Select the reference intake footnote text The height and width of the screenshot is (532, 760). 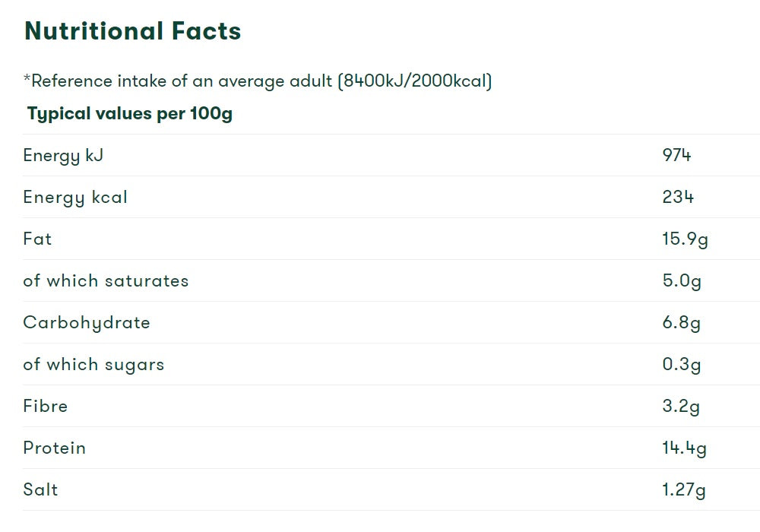point(258,81)
